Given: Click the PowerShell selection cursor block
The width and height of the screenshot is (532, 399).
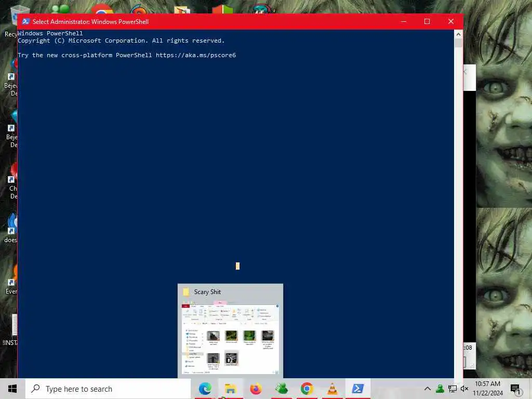Looking at the screenshot, I should click(x=237, y=266).
